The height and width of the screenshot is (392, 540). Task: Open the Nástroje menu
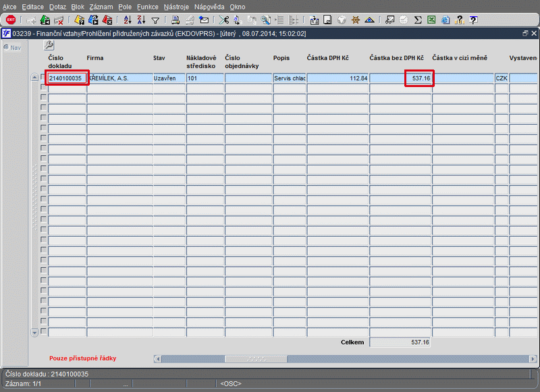point(176,7)
